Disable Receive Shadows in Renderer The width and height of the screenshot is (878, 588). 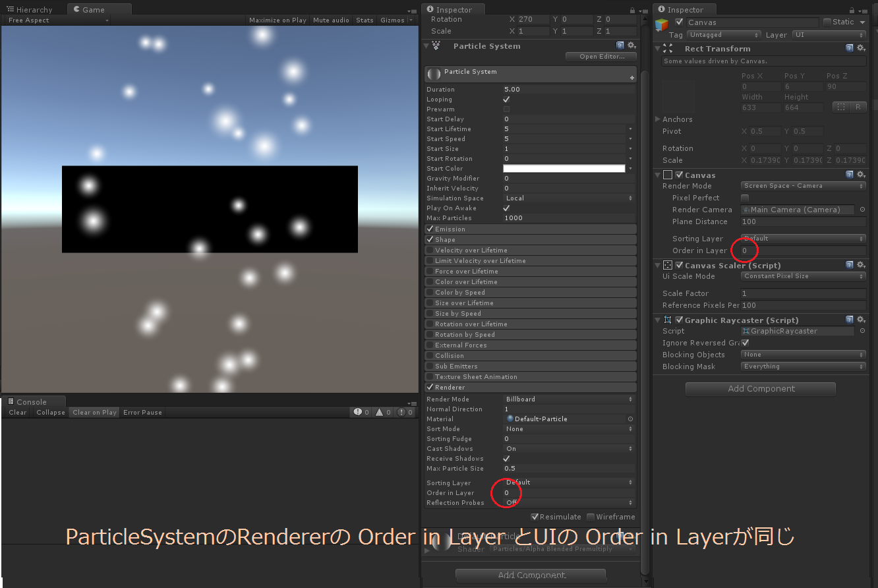pyautogui.click(x=507, y=458)
